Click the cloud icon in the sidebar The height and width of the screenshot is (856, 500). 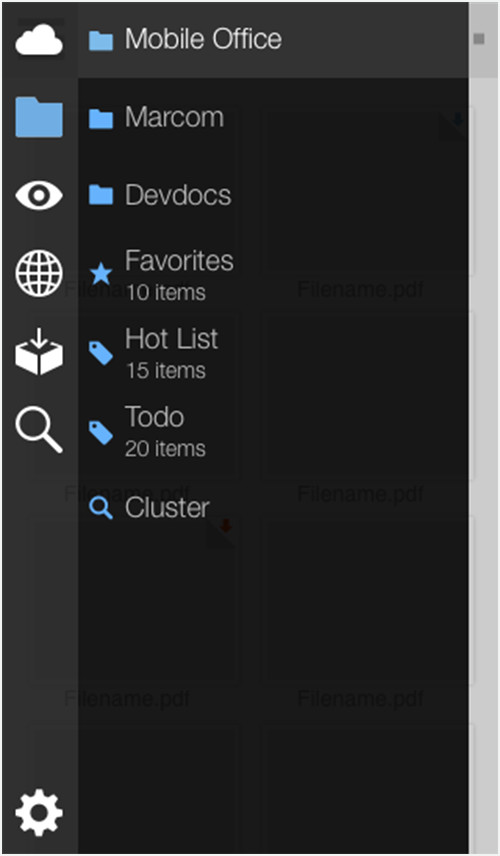tap(39, 40)
